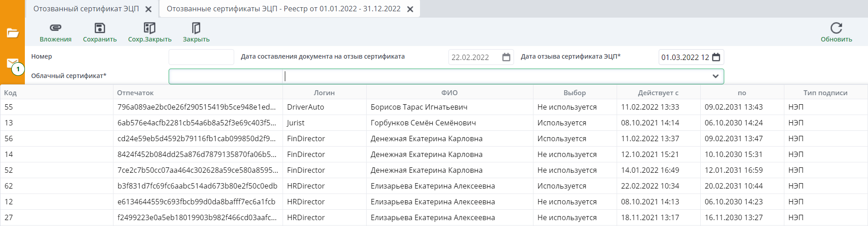Screen dimensions: 868x226
Task: Refresh via the Обновить icon
Action: 836,28
